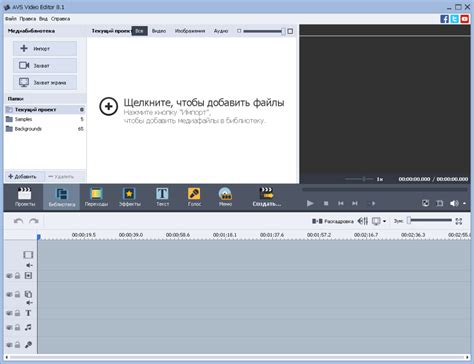Switch to the Изображения filter tab
The width and height of the screenshot is (474, 364).
190,31
